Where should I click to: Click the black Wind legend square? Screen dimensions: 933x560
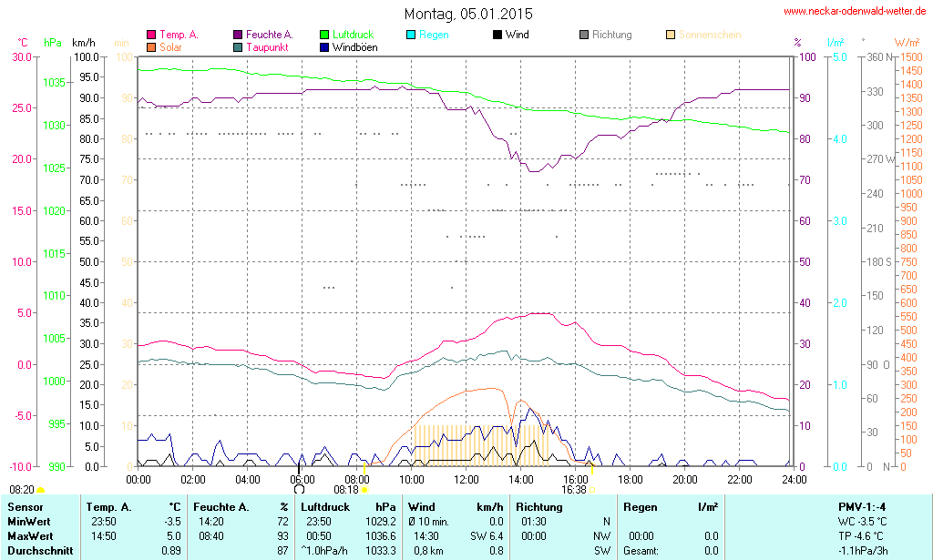point(497,36)
